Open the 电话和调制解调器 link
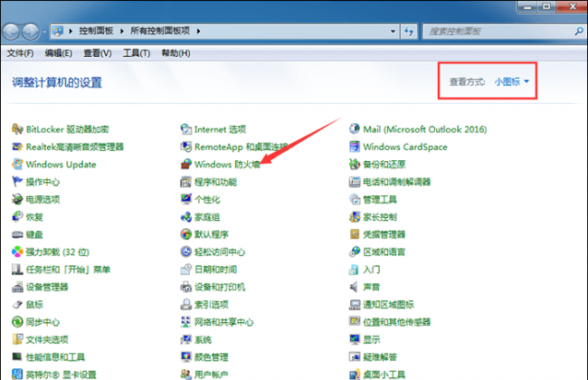The width and height of the screenshot is (588, 380). click(x=397, y=182)
